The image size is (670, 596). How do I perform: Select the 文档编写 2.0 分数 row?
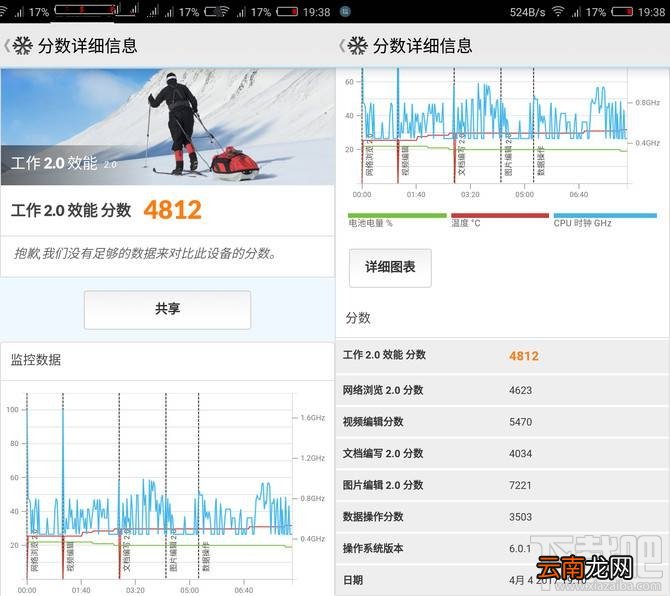pos(502,453)
